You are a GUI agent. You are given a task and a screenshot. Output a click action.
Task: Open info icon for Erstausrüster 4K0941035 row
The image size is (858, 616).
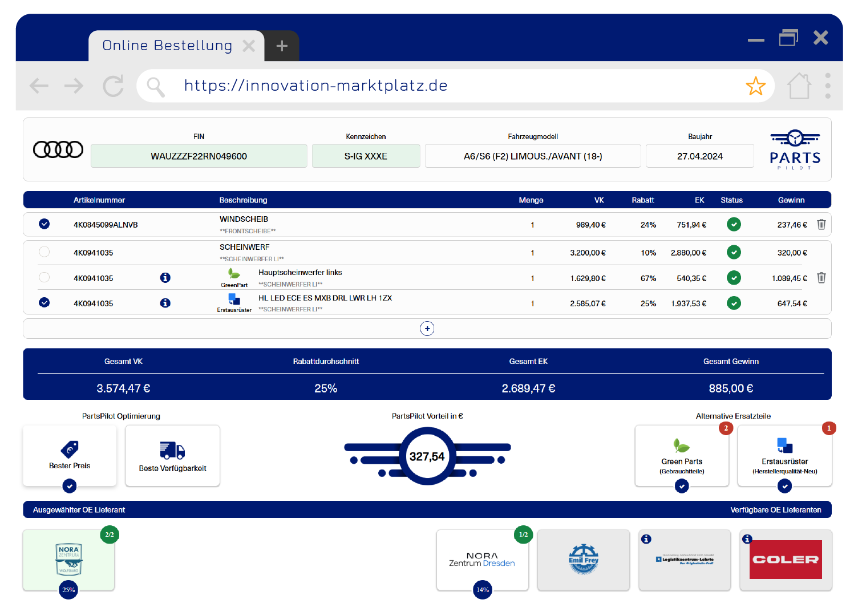tap(165, 303)
